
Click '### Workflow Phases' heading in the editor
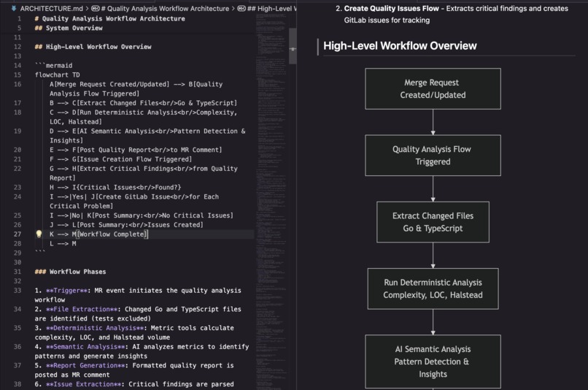tap(70, 272)
